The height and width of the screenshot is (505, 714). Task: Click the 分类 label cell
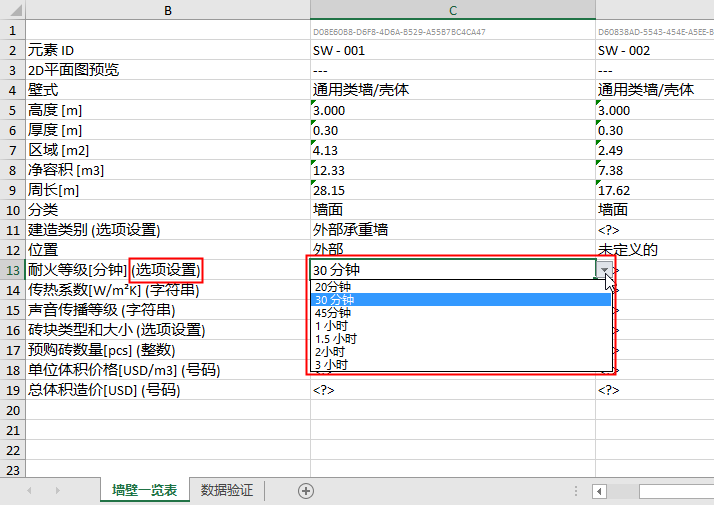[168, 210]
